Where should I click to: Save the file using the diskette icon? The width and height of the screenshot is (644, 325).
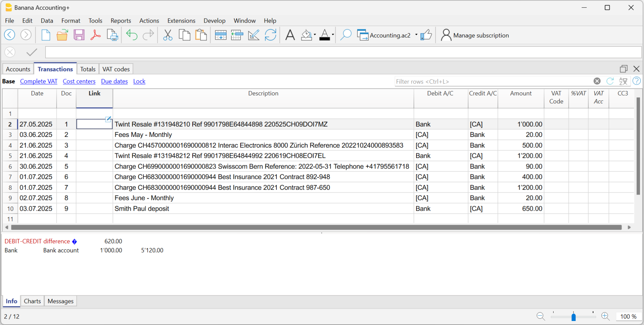tap(79, 35)
